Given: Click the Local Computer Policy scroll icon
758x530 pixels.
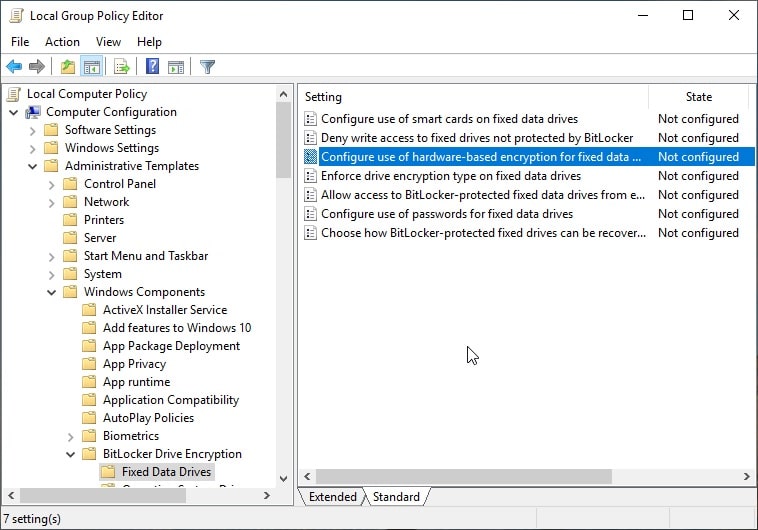Looking at the screenshot, I should [x=15, y=94].
